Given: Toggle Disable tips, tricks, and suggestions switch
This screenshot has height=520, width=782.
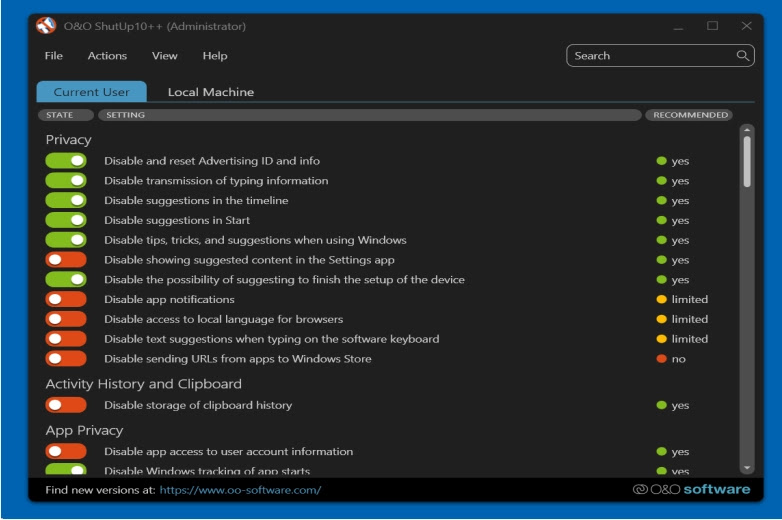Looking at the screenshot, I should click(x=66, y=240).
